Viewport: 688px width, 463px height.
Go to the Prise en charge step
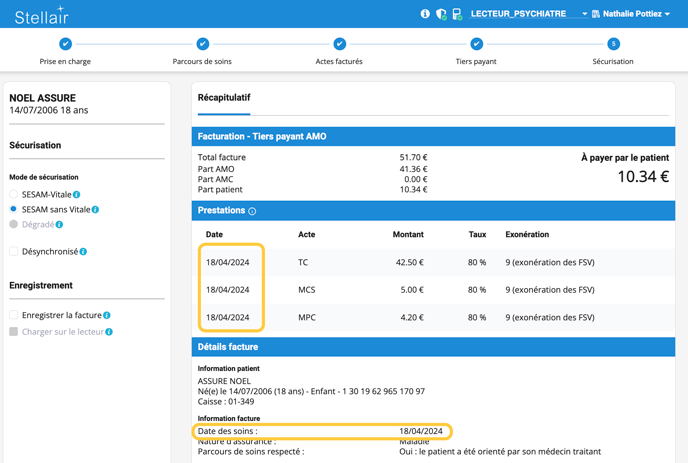click(x=65, y=44)
